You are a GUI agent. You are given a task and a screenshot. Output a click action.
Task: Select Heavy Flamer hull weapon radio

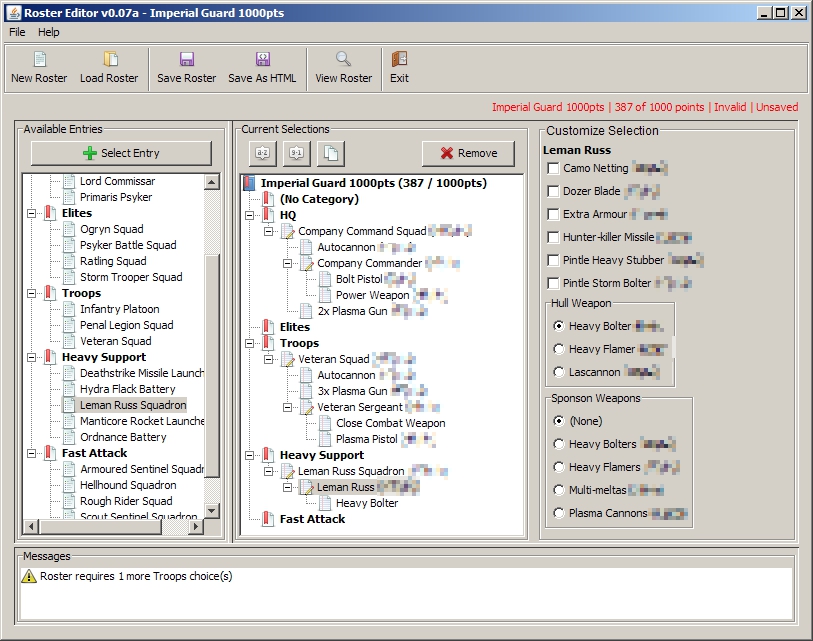(x=558, y=349)
